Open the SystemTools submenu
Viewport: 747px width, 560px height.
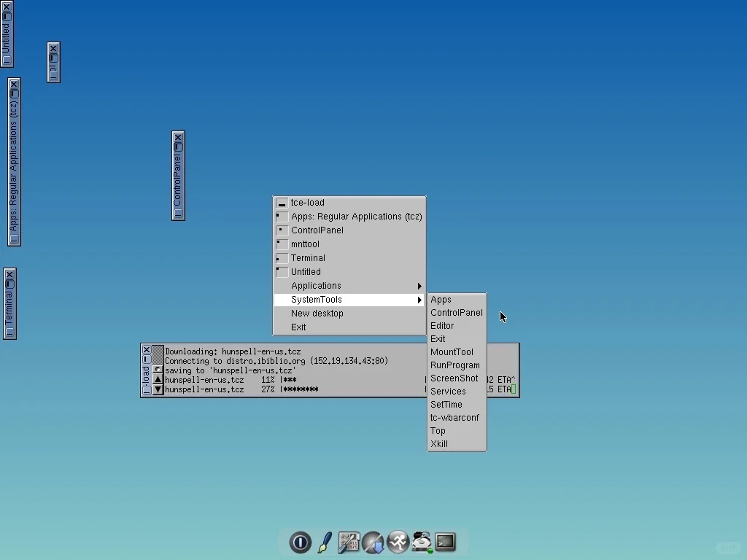pyautogui.click(x=317, y=299)
